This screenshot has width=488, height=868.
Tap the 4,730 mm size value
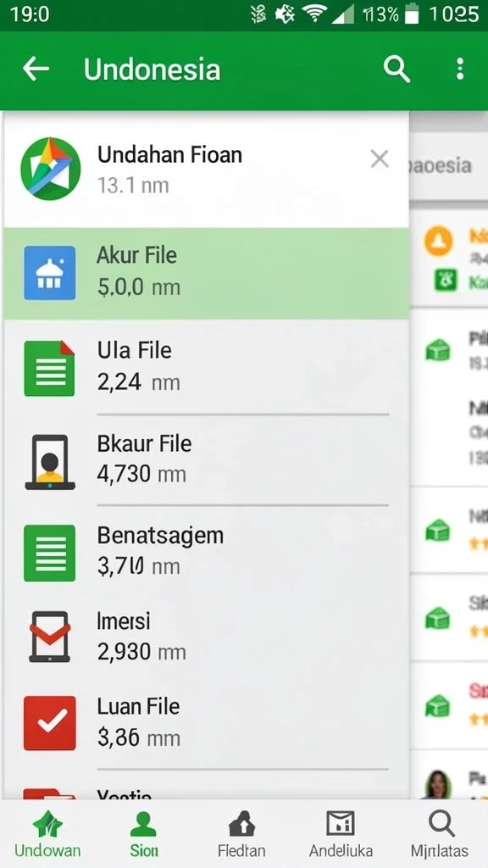(x=141, y=475)
